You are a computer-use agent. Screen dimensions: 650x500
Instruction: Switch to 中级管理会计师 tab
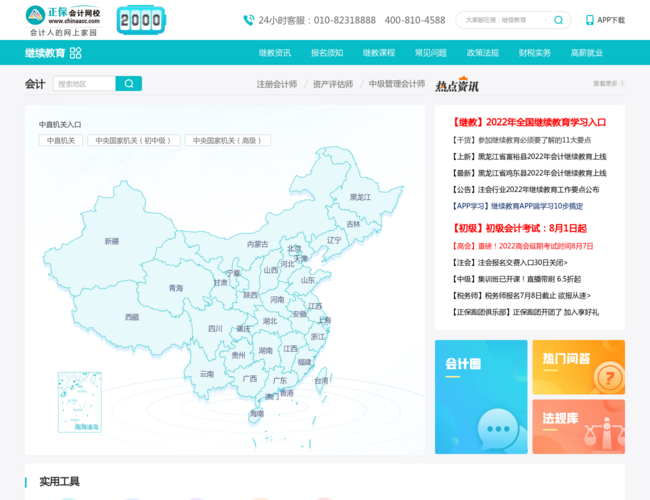click(x=397, y=84)
